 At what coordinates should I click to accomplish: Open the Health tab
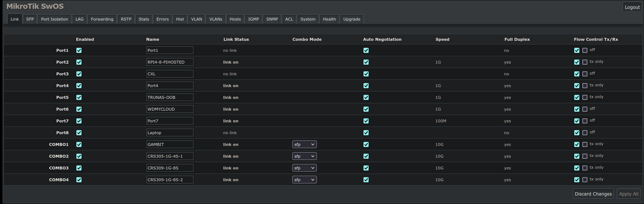click(329, 19)
